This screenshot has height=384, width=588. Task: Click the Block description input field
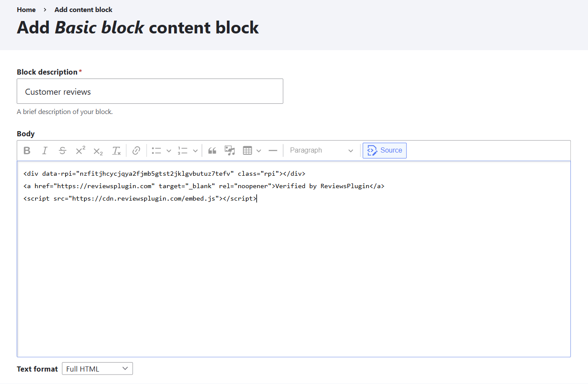pos(150,91)
